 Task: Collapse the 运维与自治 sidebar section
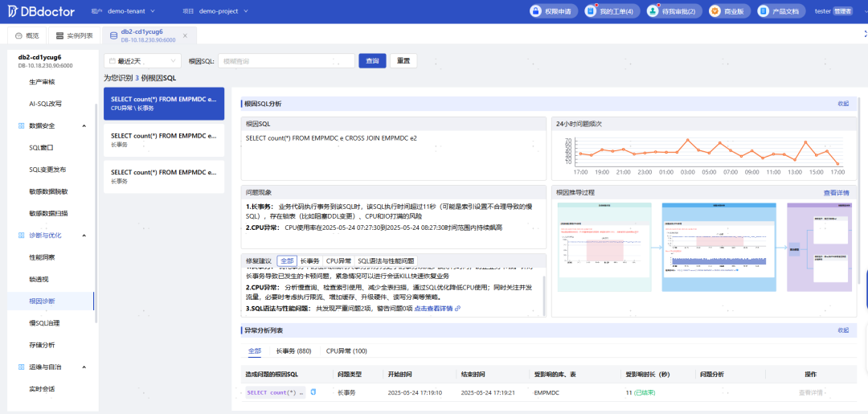(x=84, y=367)
